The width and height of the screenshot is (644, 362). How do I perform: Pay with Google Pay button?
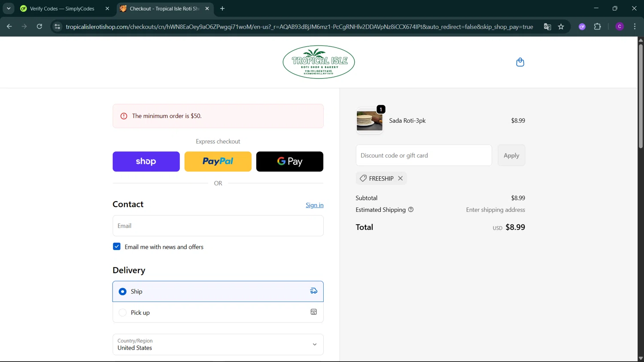click(x=290, y=162)
